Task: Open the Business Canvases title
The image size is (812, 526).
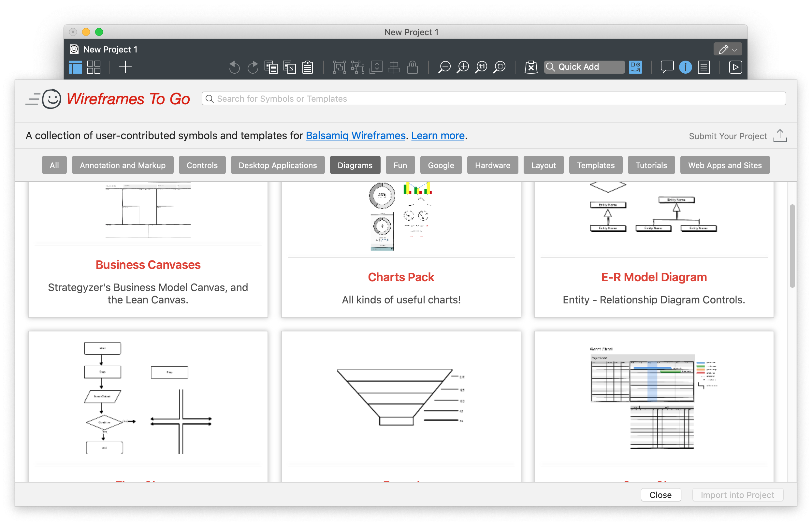Action: (148, 265)
